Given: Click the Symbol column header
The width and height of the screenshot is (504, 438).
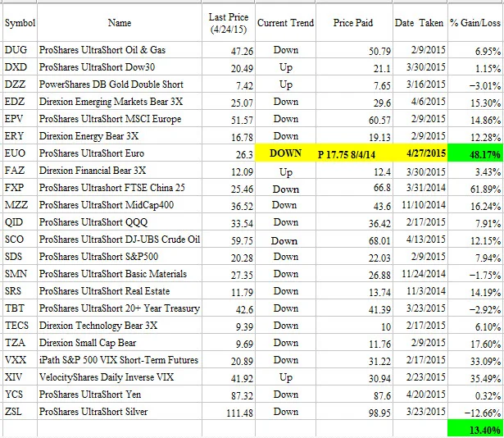Looking at the screenshot, I should click(x=20, y=23).
